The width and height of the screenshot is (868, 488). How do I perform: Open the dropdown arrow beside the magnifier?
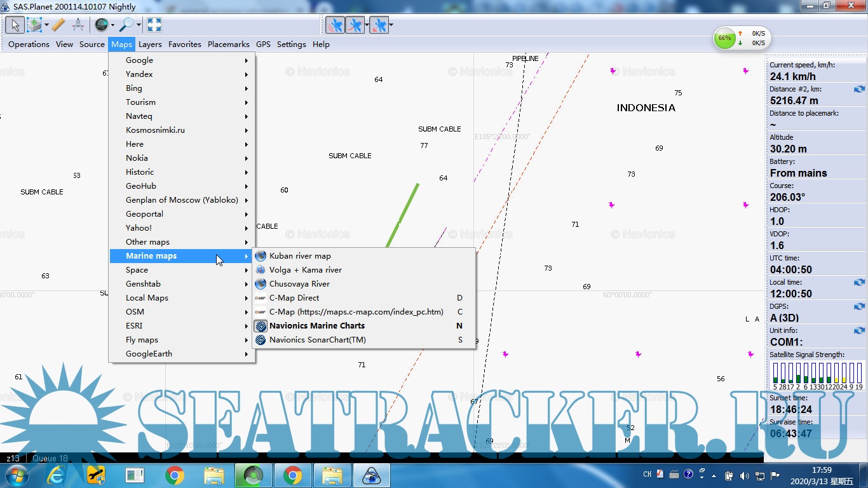(139, 26)
